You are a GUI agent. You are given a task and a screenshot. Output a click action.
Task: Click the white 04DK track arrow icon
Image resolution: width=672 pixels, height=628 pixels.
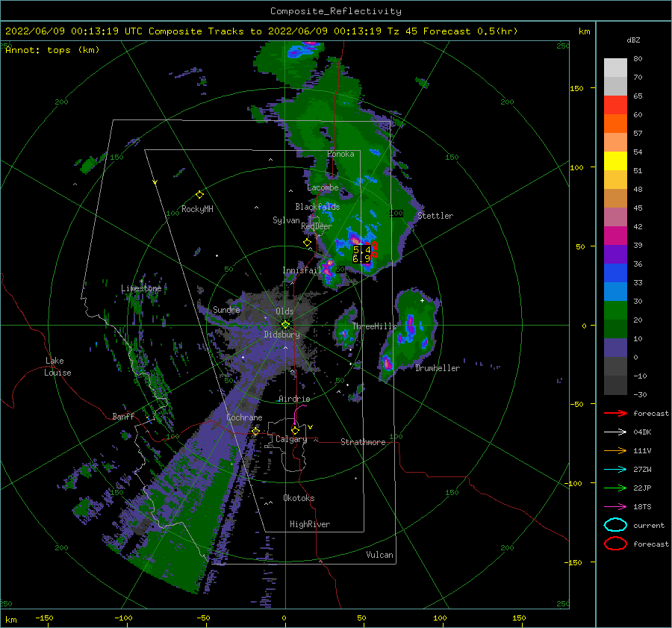click(615, 432)
